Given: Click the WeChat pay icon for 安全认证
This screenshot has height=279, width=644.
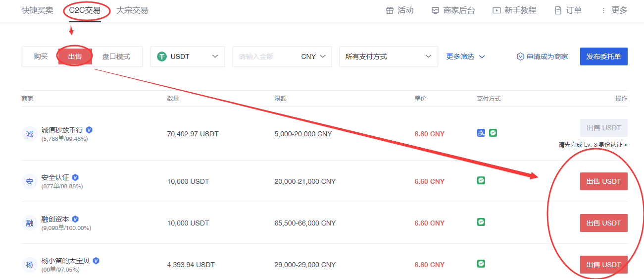Looking at the screenshot, I should pos(481,180).
